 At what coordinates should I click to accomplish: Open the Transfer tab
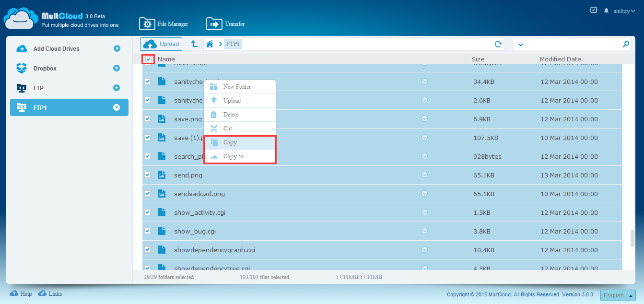pyautogui.click(x=225, y=24)
